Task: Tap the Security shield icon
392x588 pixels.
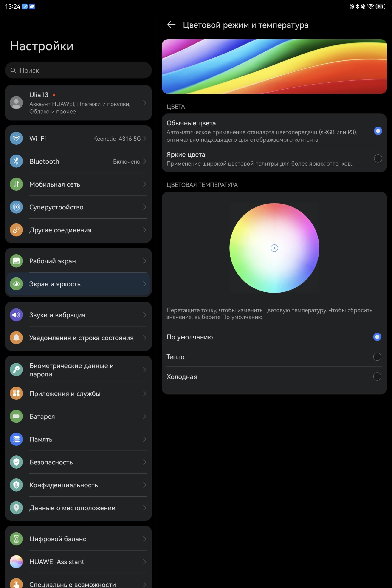Action: pos(16,462)
